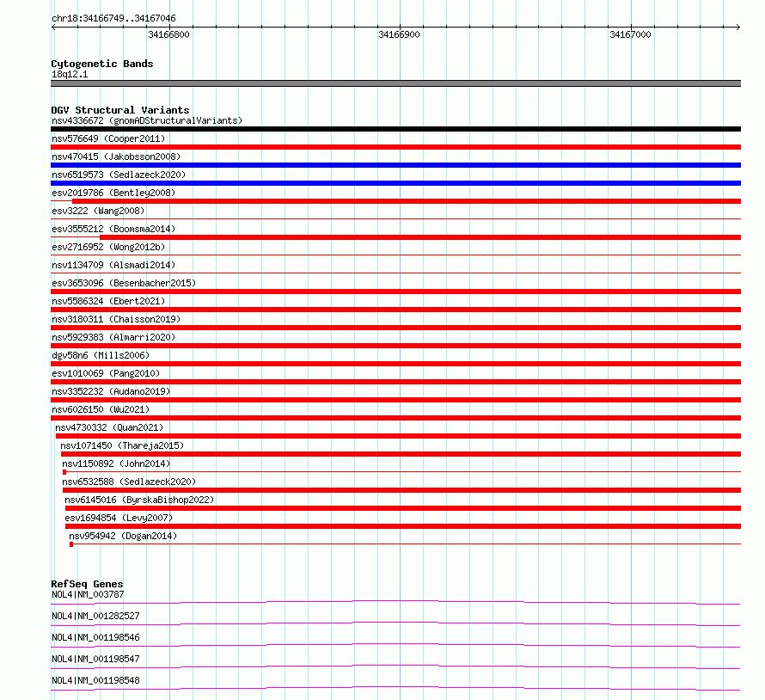
Task: Click the right arrow of the ruler
Action: tap(738, 28)
